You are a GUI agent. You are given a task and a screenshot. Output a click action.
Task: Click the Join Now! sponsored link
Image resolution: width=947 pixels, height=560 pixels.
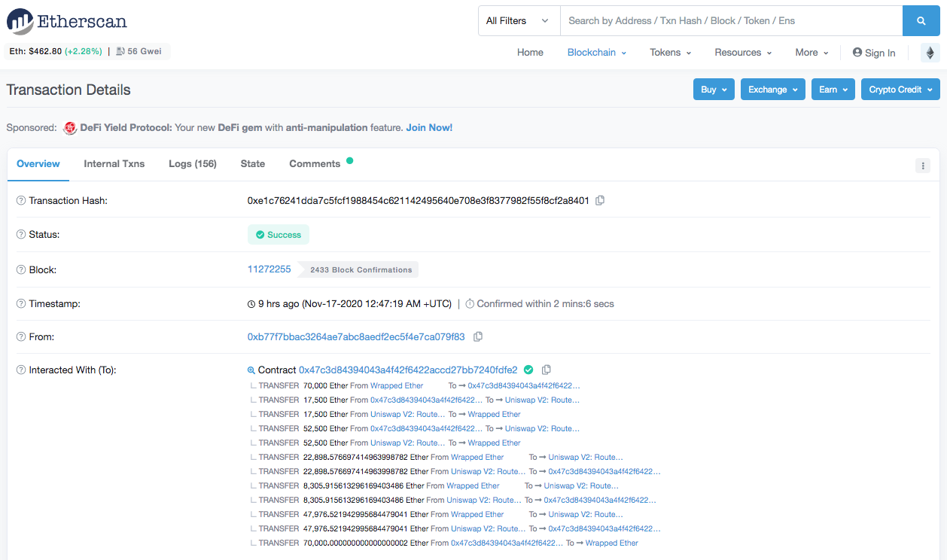click(429, 128)
